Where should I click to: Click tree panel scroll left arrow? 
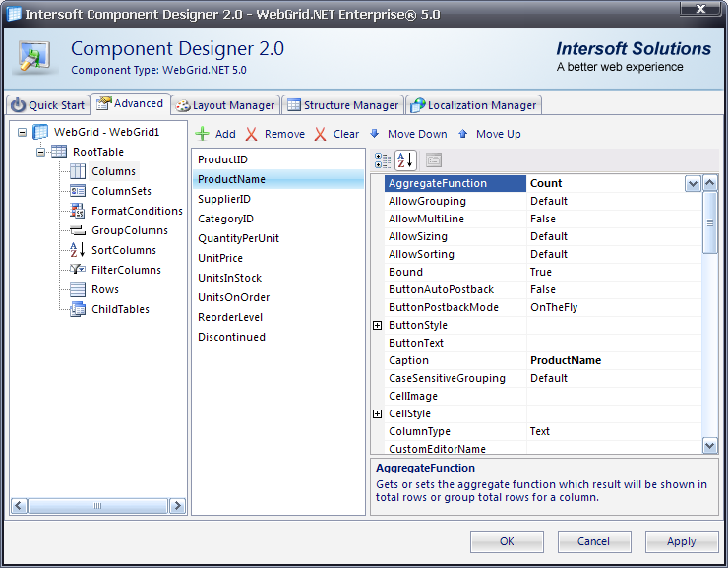19,506
